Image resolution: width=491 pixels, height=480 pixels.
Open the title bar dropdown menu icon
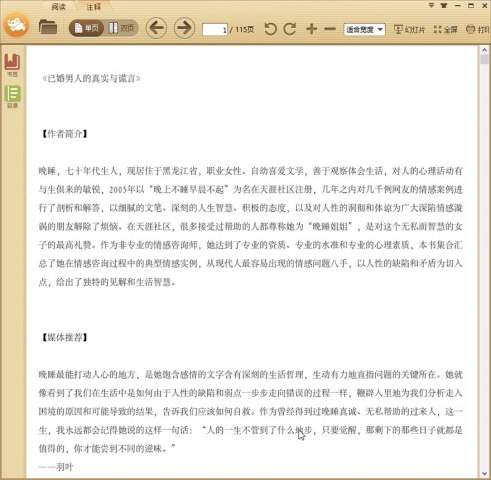click(431, 5)
